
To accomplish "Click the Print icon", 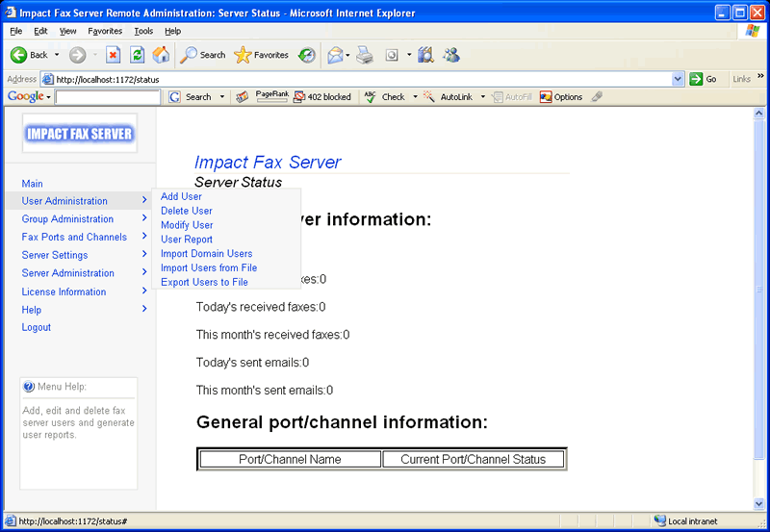I will [365, 55].
